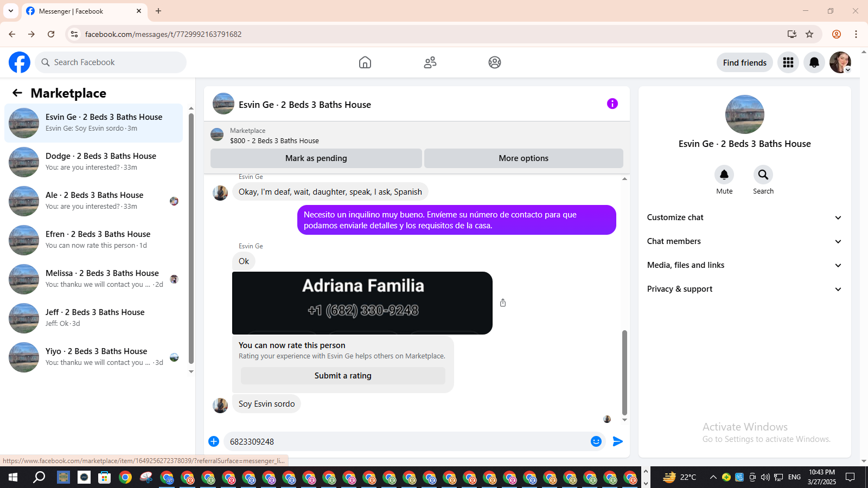Choose an emoji in the message box
The height and width of the screenshot is (488, 868).
point(596,441)
